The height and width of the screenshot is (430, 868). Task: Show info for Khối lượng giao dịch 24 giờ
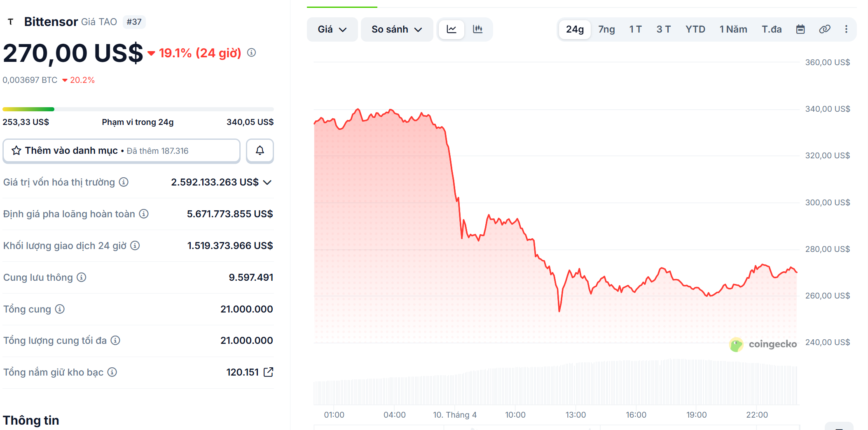tap(135, 246)
